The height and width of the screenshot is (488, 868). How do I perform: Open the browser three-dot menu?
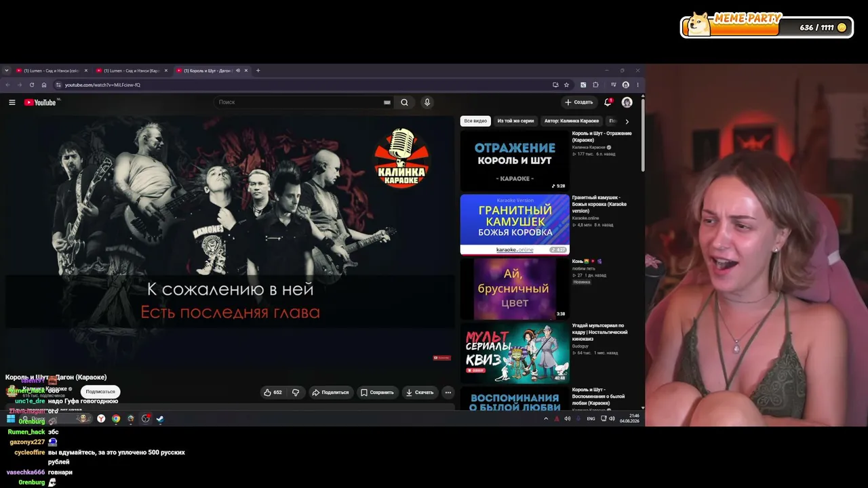pyautogui.click(x=637, y=85)
